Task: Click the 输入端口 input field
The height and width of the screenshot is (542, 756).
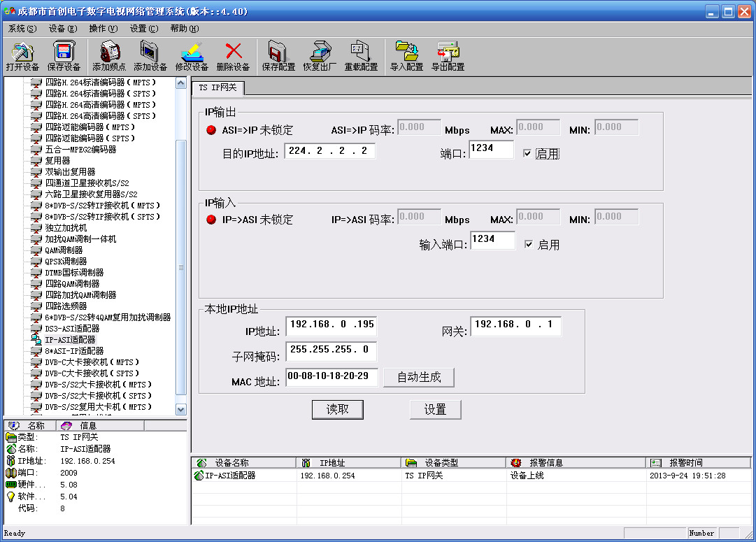Action: [492, 240]
